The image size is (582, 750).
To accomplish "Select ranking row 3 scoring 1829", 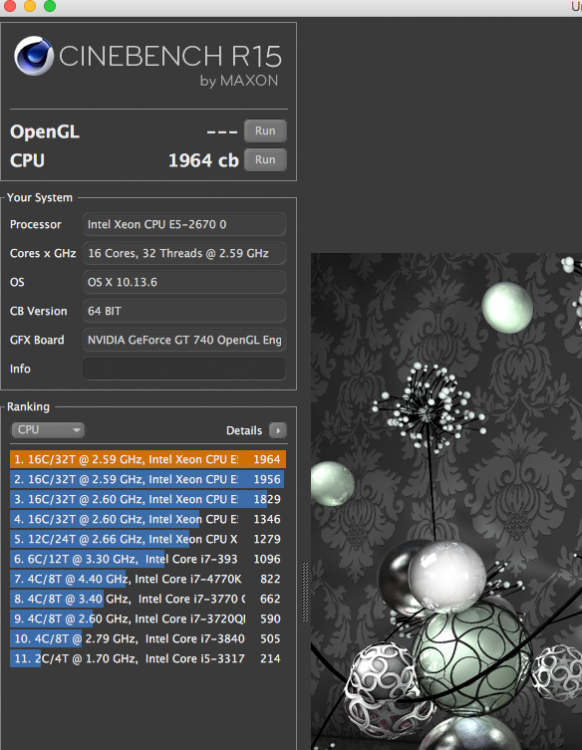I will click(148, 499).
